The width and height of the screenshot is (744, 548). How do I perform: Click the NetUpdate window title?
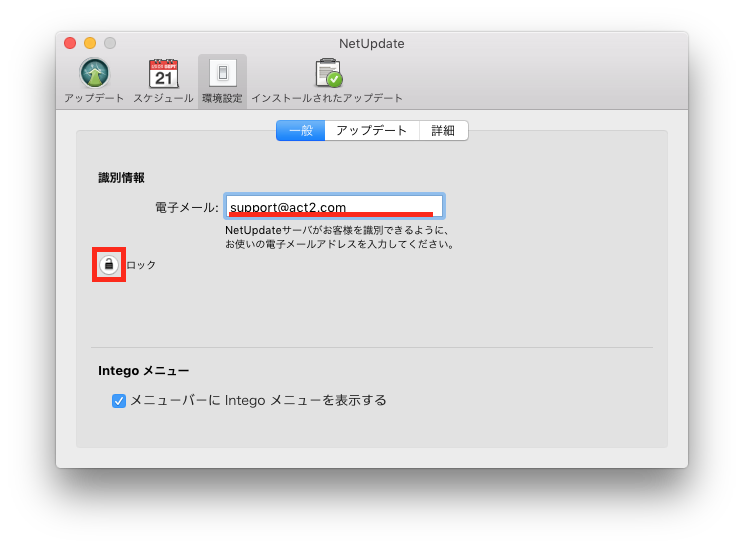pyautogui.click(x=372, y=44)
